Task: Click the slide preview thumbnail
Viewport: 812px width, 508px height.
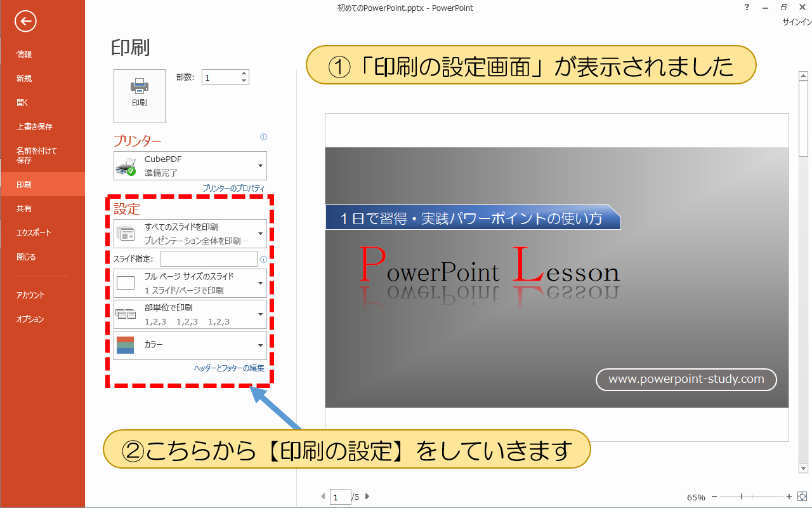Action: point(557,277)
